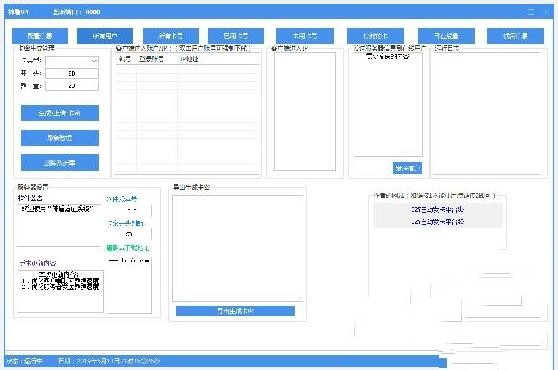Click the 生成上述卡密 generate button
Screen dimensions: 558x370
coord(60,113)
